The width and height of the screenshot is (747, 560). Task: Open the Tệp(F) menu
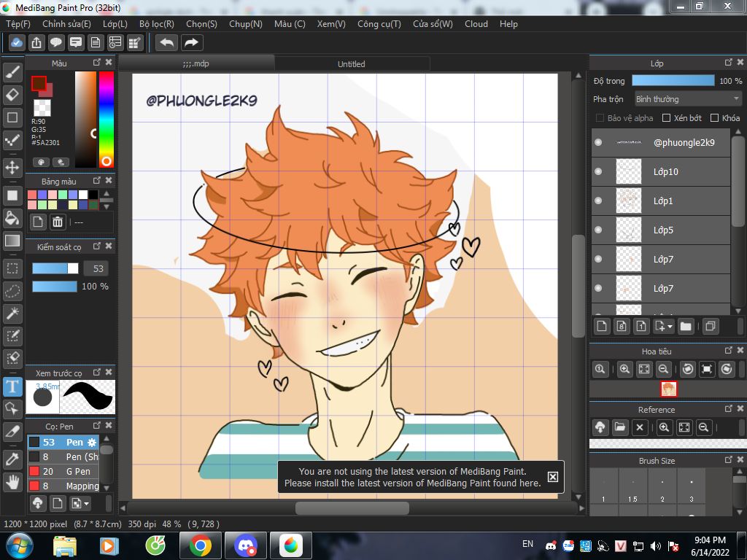18,24
